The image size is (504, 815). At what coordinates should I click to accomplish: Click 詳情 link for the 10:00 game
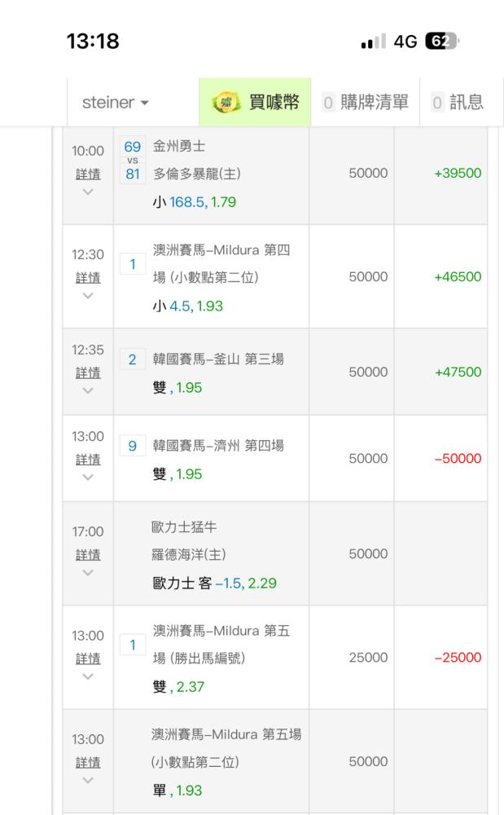(88, 174)
